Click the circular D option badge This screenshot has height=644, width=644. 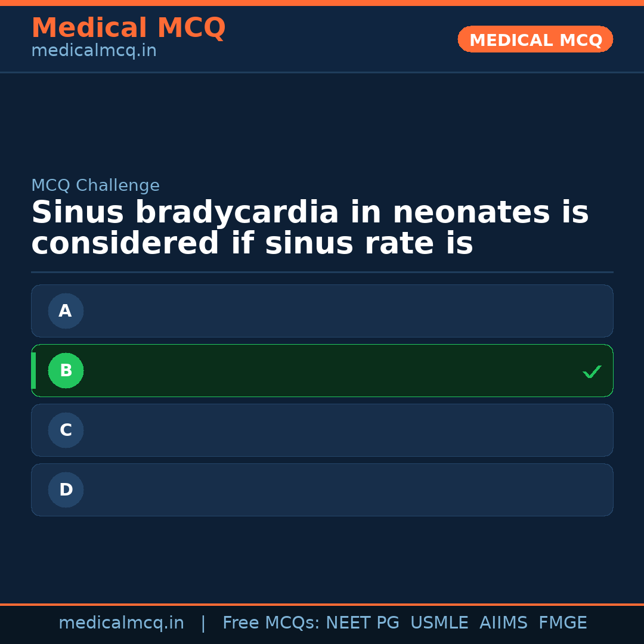pyautogui.click(x=66, y=490)
